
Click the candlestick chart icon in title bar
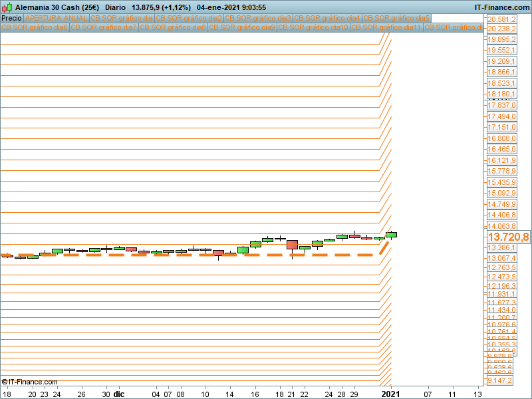click(7, 7)
